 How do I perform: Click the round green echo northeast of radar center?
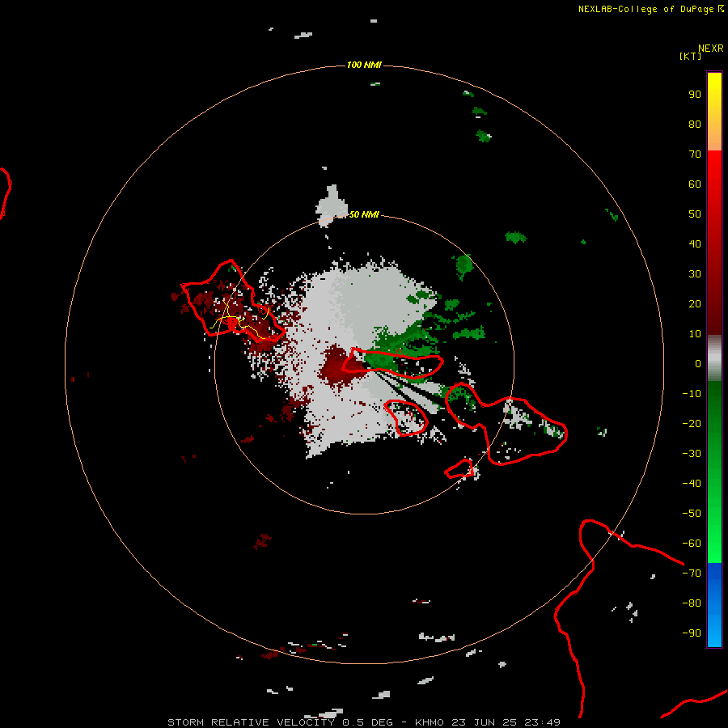tap(463, 265)
